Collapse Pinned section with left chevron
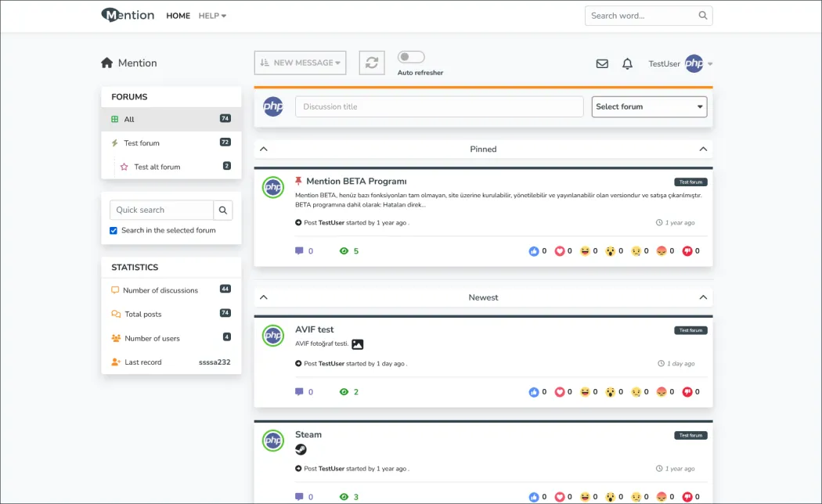 coord(264,149)
